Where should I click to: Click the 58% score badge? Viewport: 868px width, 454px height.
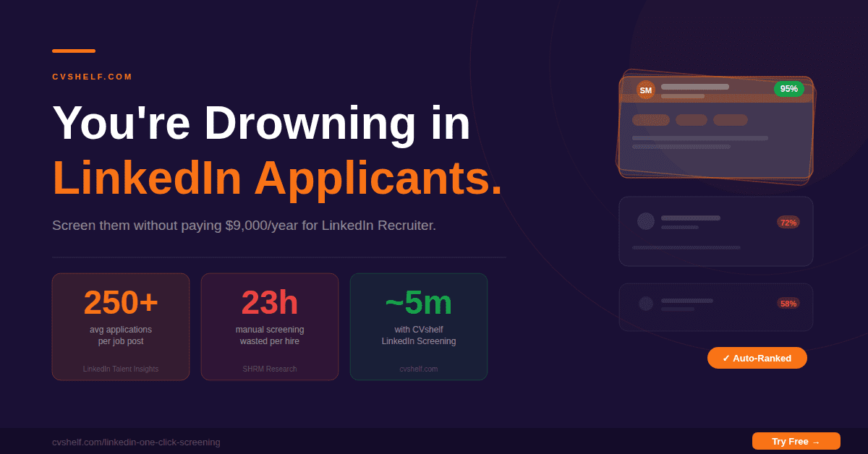click(788, 304)
